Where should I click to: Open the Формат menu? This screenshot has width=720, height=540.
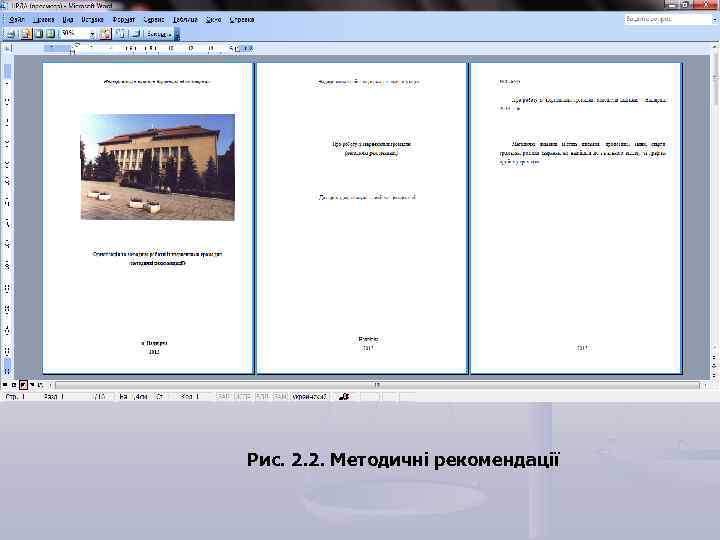(x=124, y=20)
